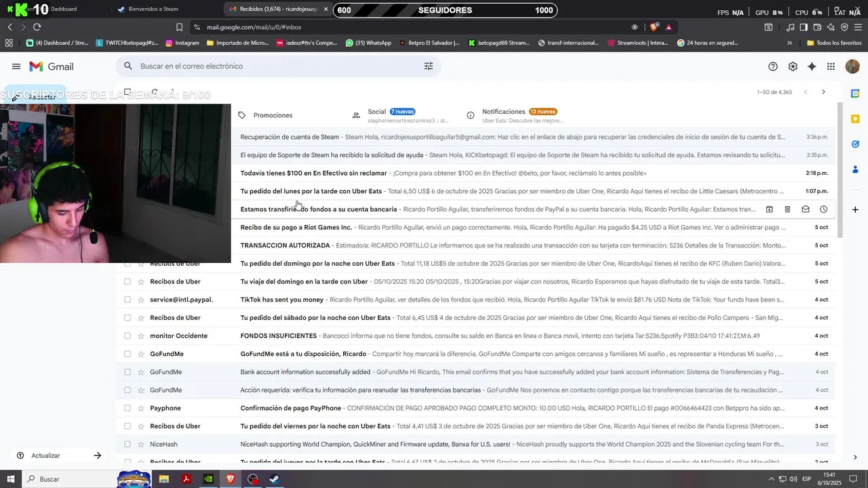Get add-ons with the plus icon
The height and width of the screenshot is (488, 868).
pyautogui.click(x=855, y=209)
